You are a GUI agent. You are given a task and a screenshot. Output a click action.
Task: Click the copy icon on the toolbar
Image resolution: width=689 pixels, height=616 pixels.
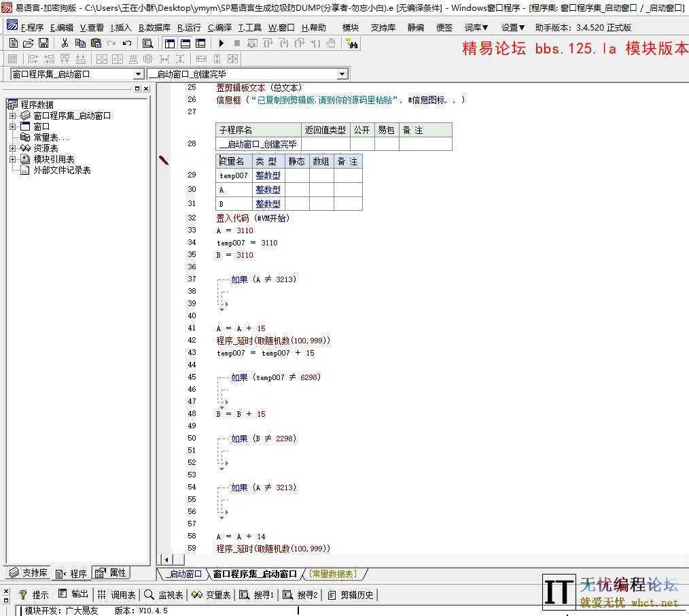[x=80, y=43]
